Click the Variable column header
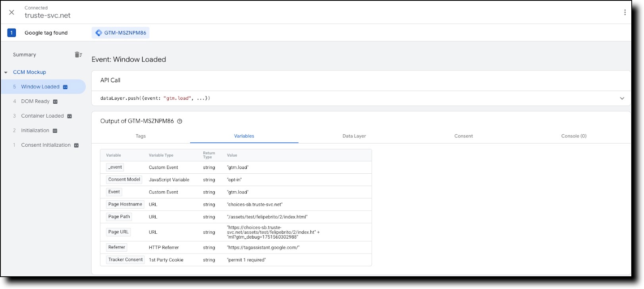 point(114,155)
